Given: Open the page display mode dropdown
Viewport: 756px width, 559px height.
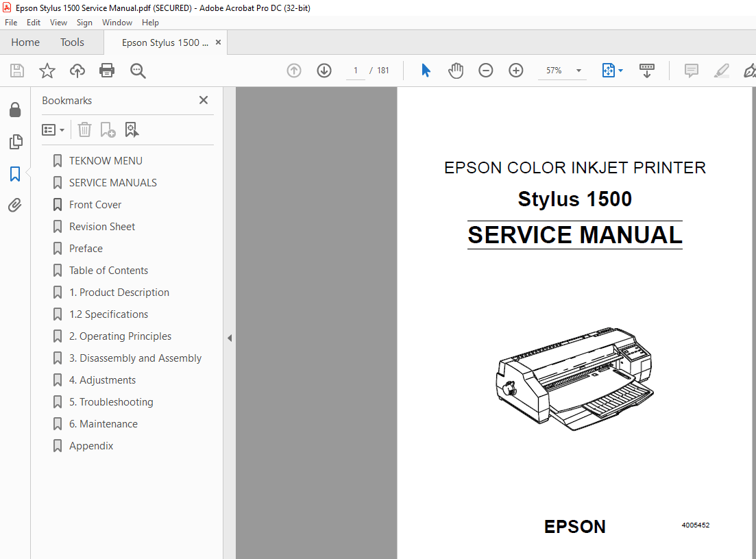Looking at the screenshot, I should click(x=612, y=71).
